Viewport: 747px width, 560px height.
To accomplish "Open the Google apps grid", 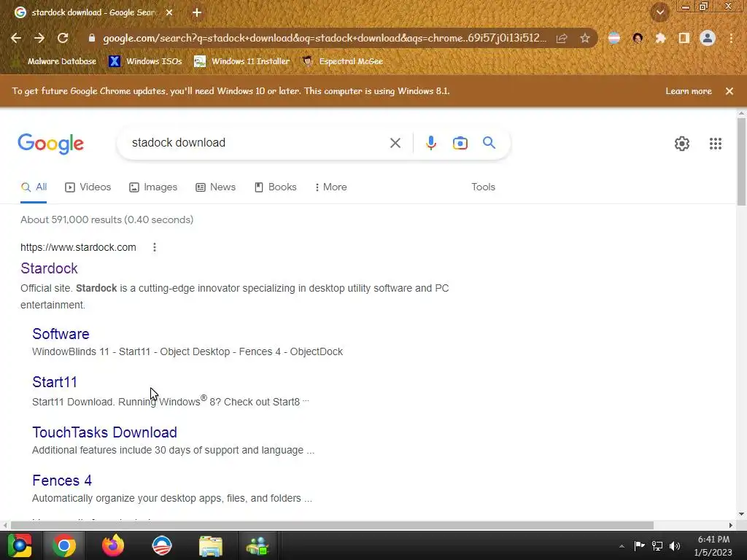I will click(x=715, y=144).
